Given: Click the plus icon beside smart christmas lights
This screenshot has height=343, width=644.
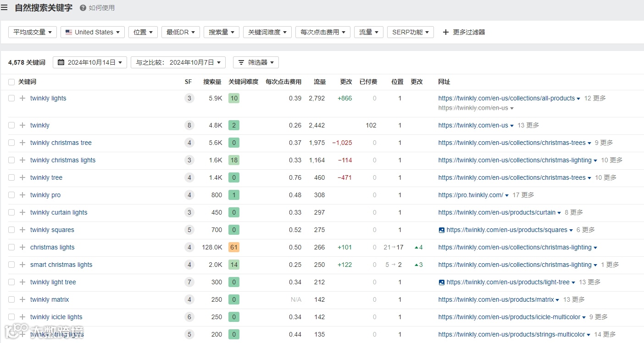Looking at the screenshot, I should point(22,265).
